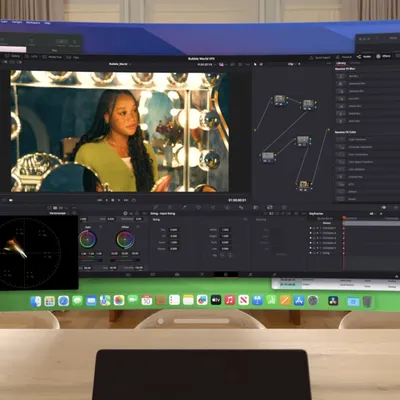
Task: Open the Magic Mask palette
Action: click(x=227, y=207)
